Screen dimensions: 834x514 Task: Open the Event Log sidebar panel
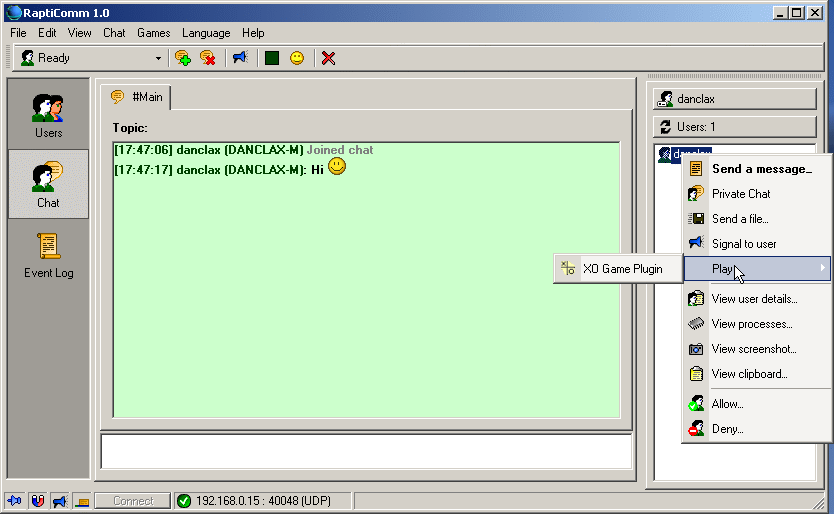click(x=48, y=255)
